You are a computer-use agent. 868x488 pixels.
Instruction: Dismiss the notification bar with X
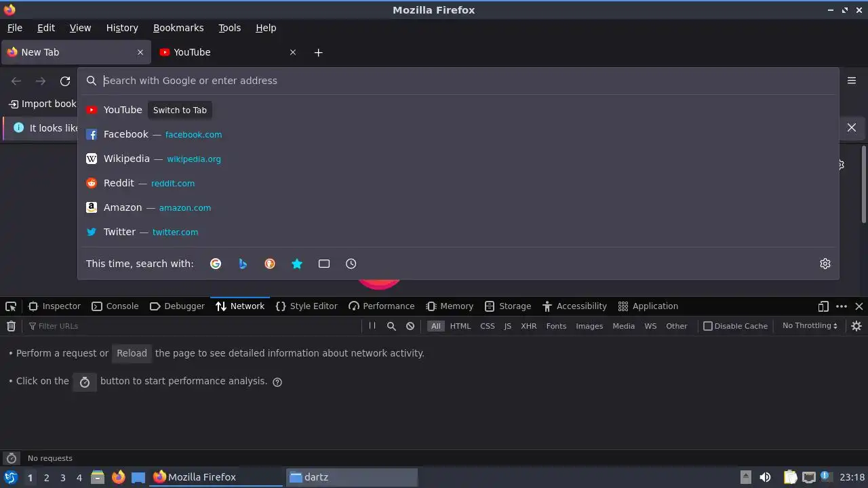click(852, 127)
